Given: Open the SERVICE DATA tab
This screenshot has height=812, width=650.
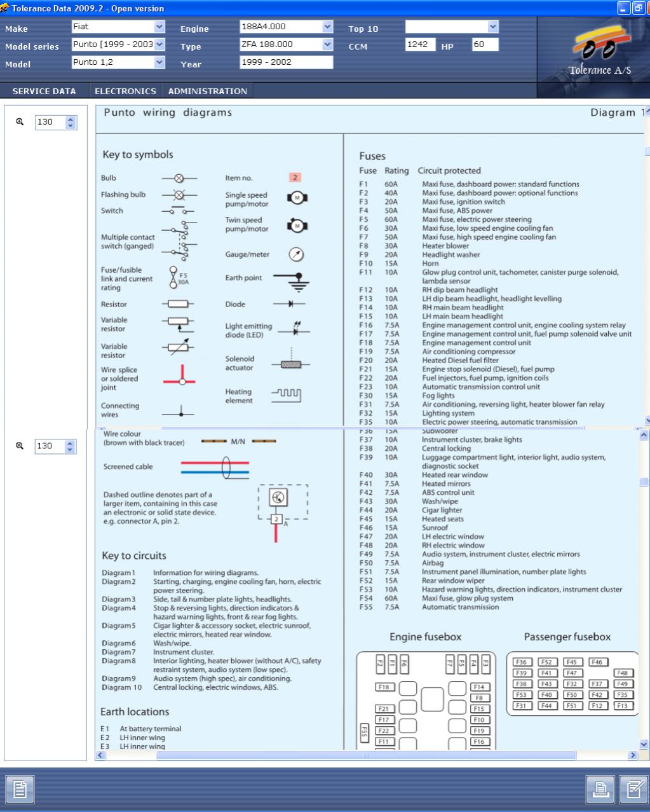Looking at the screenshot, I should click(44, 91).
